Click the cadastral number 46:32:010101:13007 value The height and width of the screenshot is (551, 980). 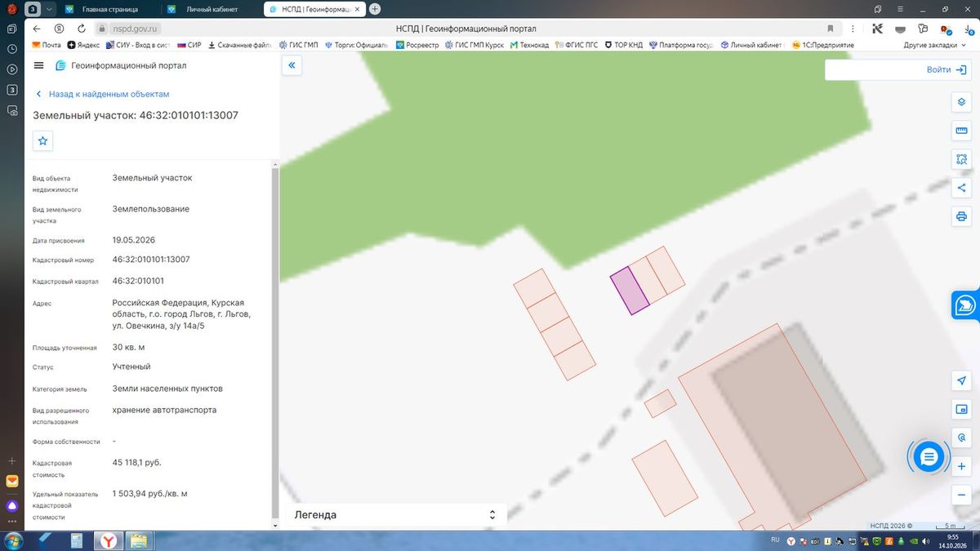point(151,260)
